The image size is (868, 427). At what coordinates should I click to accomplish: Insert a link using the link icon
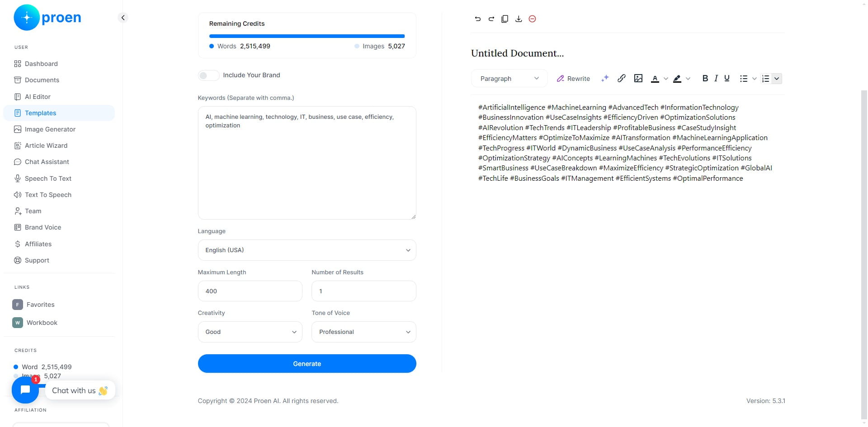(x=622, y=78)
